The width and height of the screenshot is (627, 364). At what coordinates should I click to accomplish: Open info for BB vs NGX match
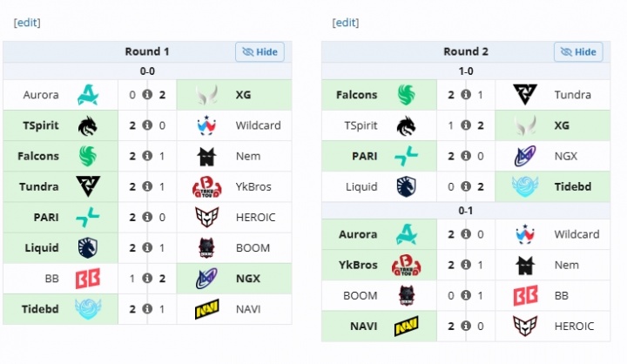(x=147, y=279)
